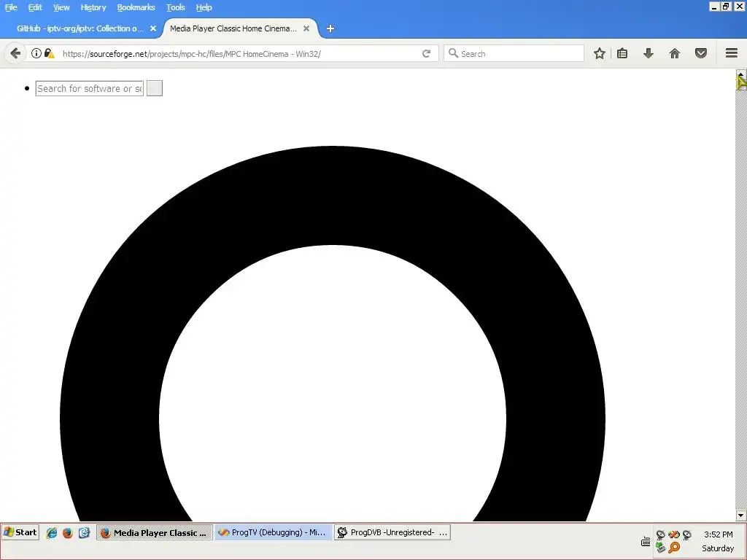Open the keyboard icon in system tray
The image size is (747, 560).
coord(646,542)
